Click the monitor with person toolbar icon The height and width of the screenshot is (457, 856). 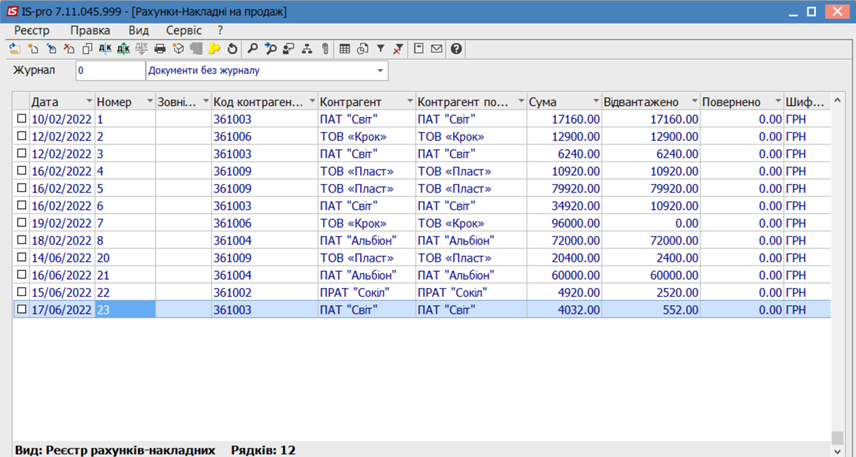click(x=289, y=49)
